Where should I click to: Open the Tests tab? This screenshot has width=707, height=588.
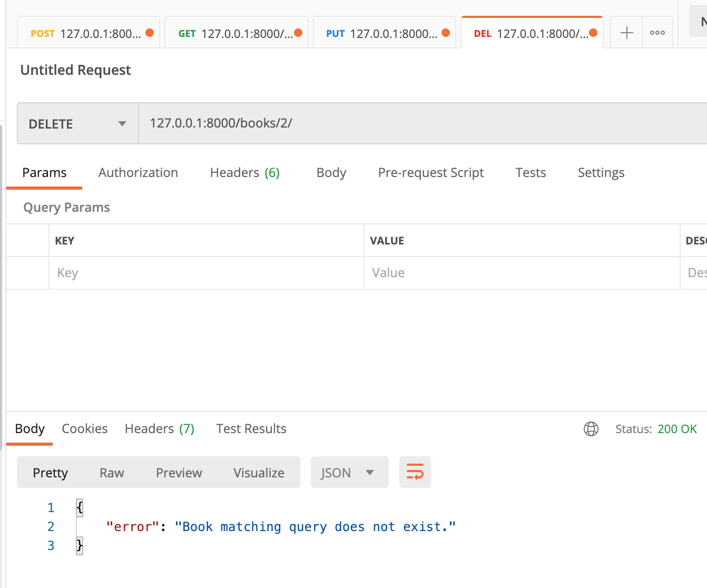tap(531, 173)
